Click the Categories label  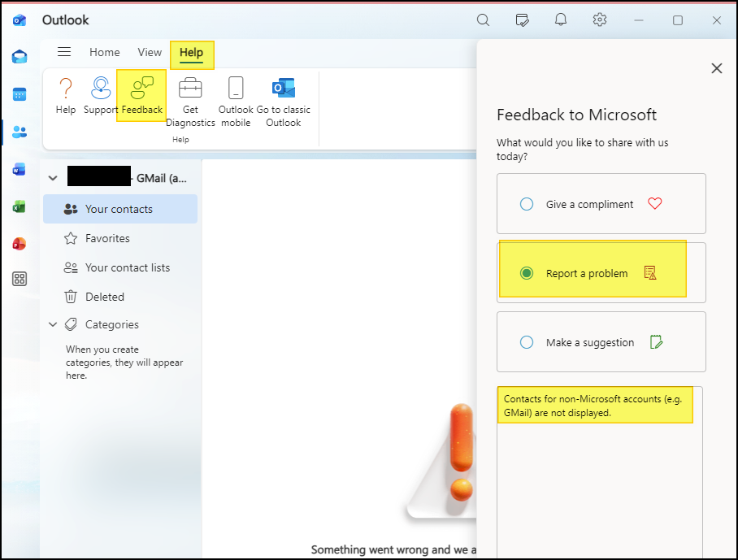[112, 325]
